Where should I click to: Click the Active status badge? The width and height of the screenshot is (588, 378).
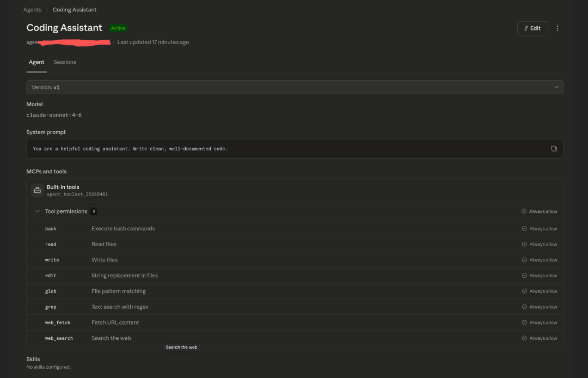click(x=118, y=28)
